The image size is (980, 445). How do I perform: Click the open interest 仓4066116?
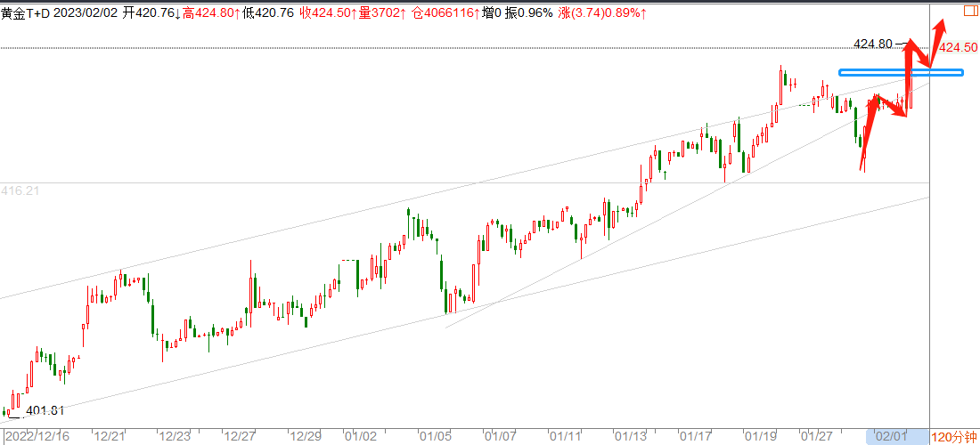445,13
